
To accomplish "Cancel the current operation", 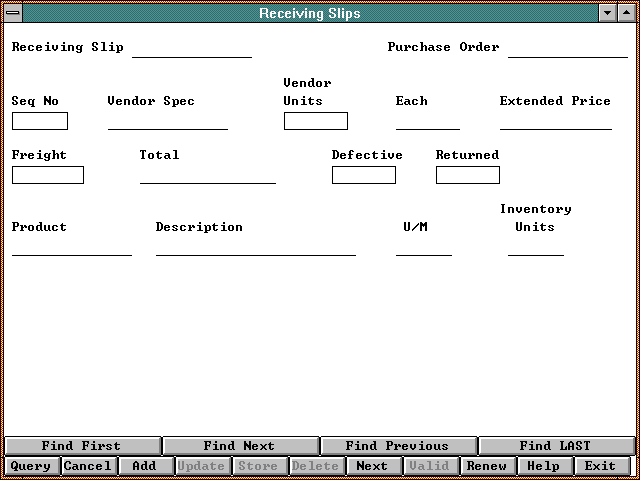I will (88, 466).
